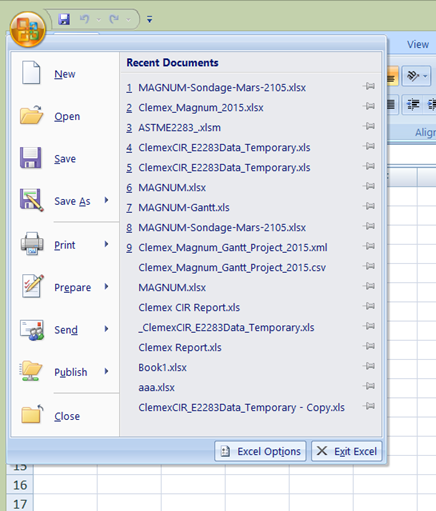
Task: Pin ASTME2283_.xlsm to the recent list
Action: [369, 126]
